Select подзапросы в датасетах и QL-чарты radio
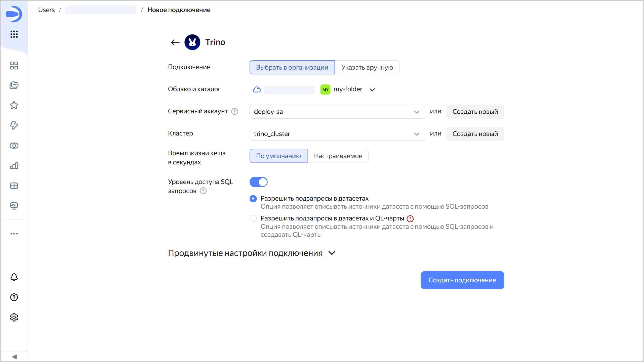Viewport: 644px width, 362px height. (253, 218)
